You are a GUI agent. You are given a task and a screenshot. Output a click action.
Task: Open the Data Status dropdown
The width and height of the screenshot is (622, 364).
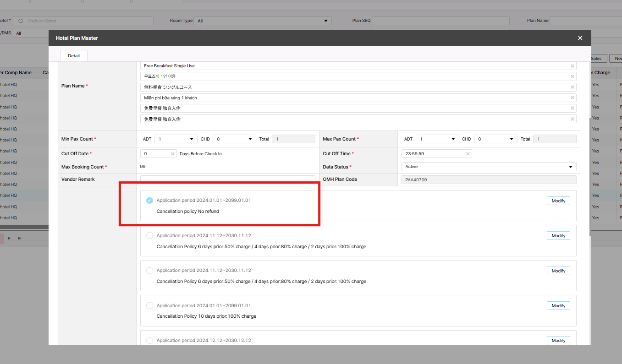[488, 167]
